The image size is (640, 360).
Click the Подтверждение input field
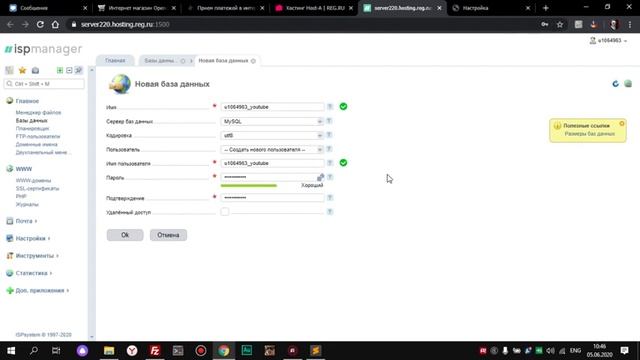[x=272, y=198]
